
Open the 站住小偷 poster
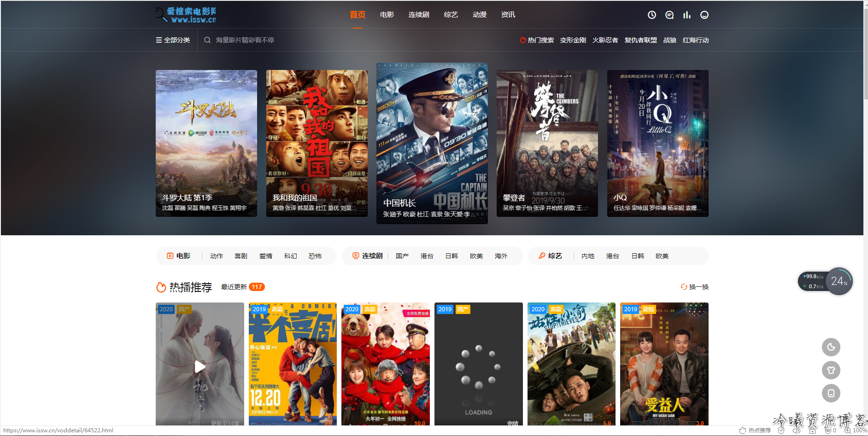pyautogui.click(x=571, y=364)
